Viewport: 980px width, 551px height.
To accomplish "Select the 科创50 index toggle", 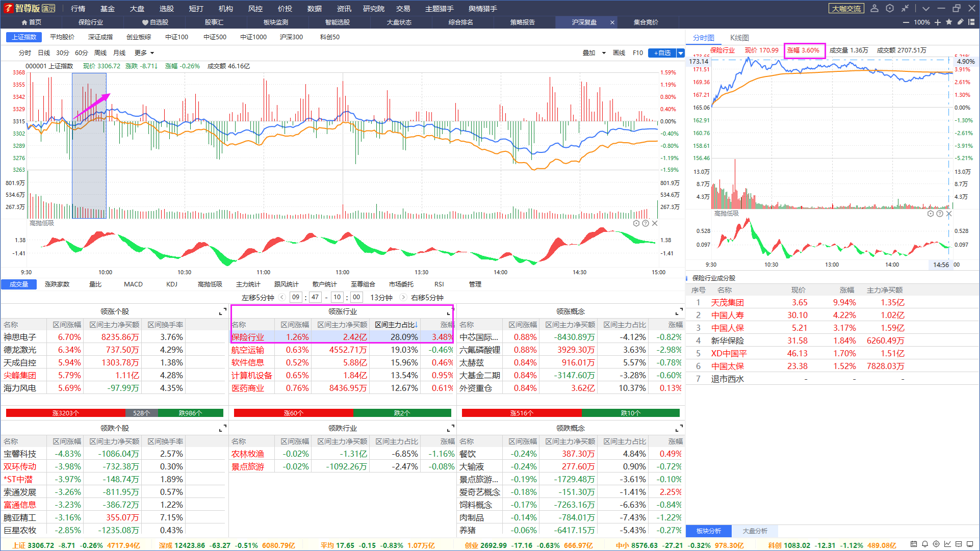I will pyautogui.click(x=330, y=37).
